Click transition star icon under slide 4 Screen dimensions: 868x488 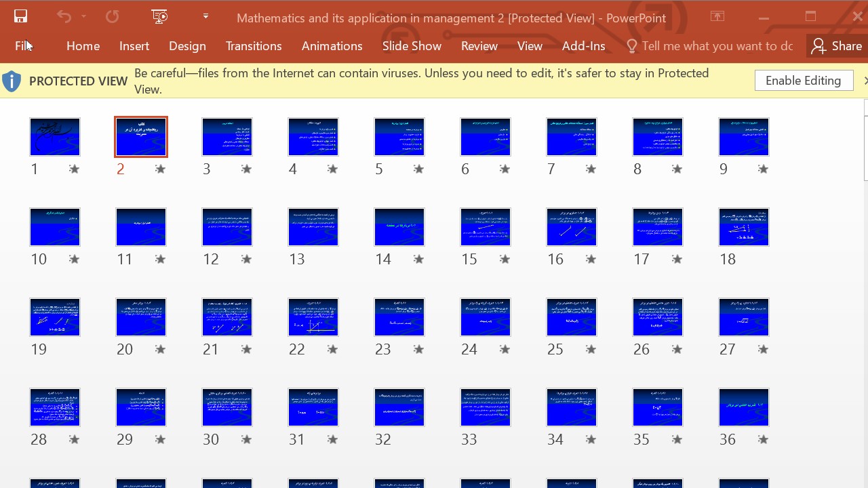[332, 169]
